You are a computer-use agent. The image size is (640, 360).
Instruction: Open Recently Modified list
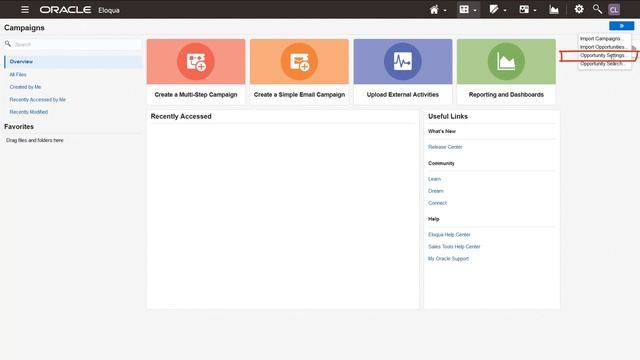pos(29,112)
